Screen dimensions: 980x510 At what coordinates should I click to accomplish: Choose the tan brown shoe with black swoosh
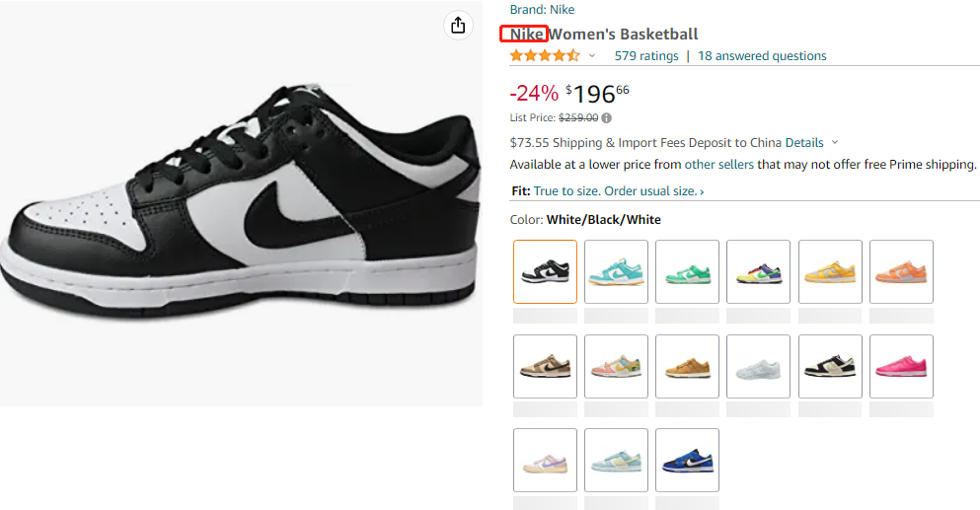coord(545,366)
